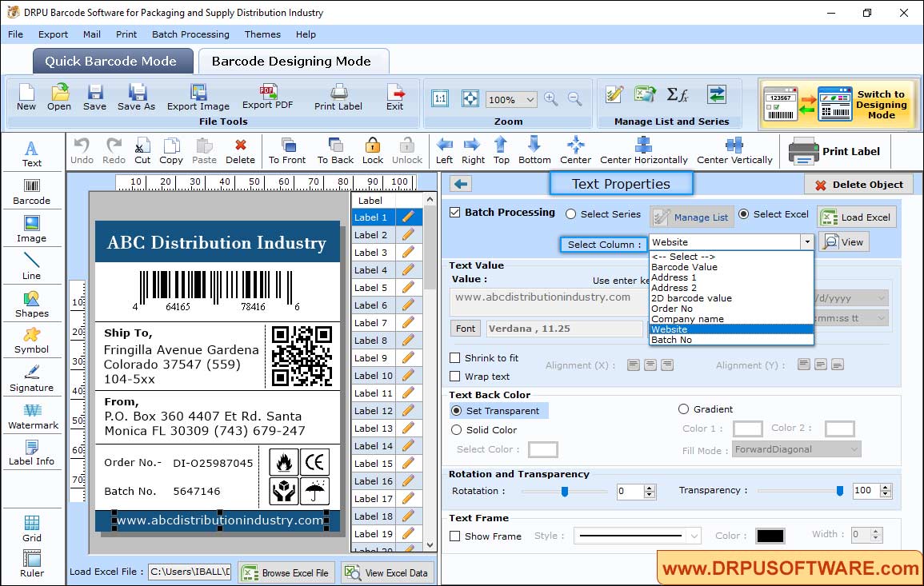Add a Signature element
The width and height of the screenshot is (924, 586).
(x=32, y=379)
